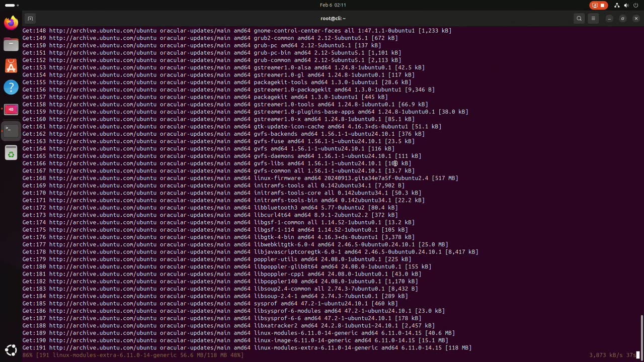Click the Get:168 linux-firmware line
The width and height of the screenshot is (644, 362).
[240, 178]
